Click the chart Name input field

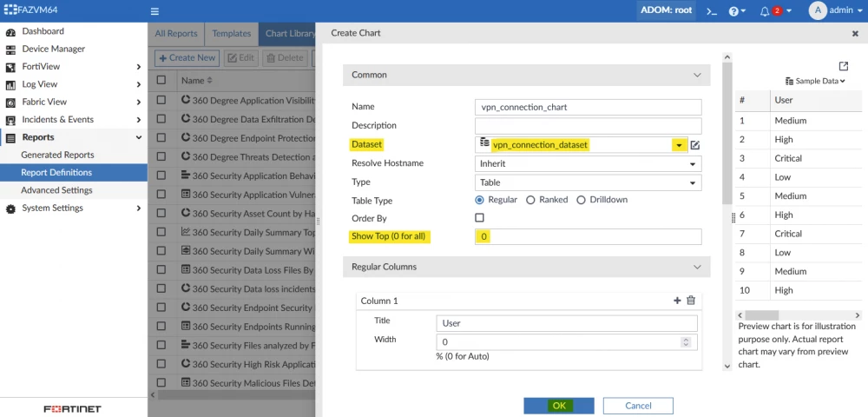coord(588,108)
